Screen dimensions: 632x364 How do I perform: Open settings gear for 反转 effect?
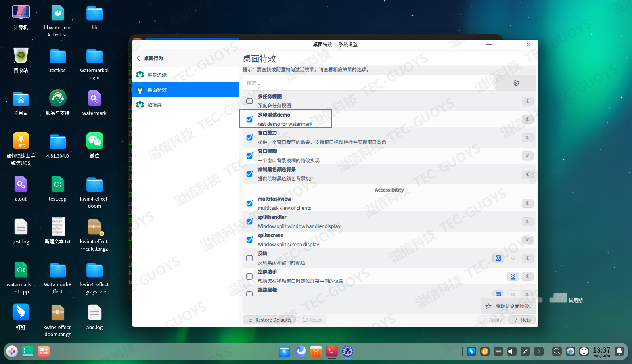pyautogui.click(x=513, y=258)
